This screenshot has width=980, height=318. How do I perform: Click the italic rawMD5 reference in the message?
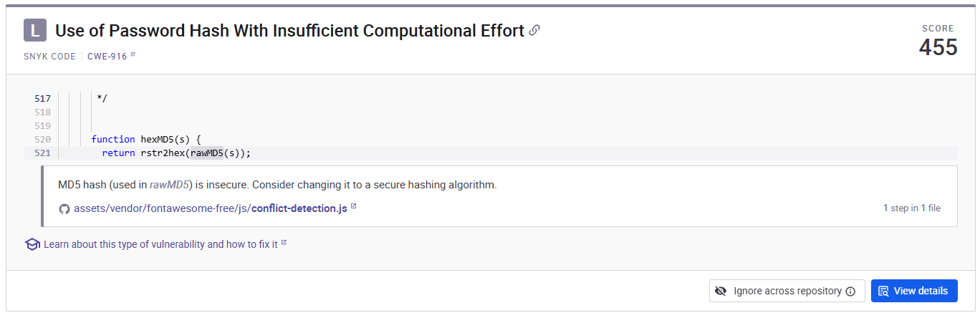pyautogui.click(x=169, y=185)
